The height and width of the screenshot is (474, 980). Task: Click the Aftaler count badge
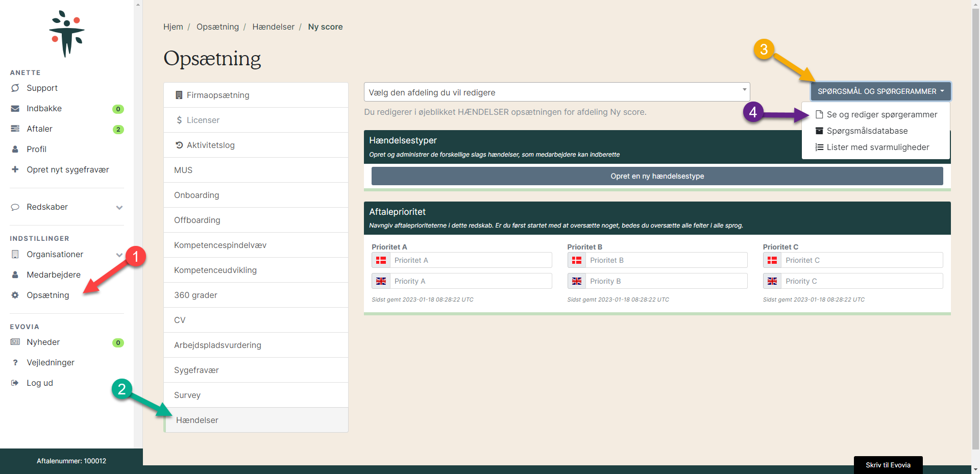pyautogui.click(x=118, y=129)
